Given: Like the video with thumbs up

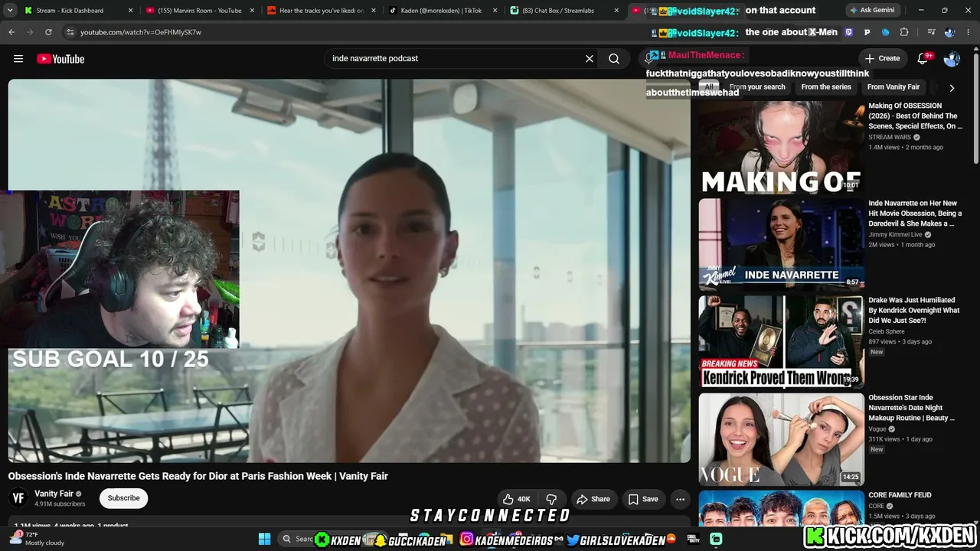Looking at the screenshot, I should (516, 499).
